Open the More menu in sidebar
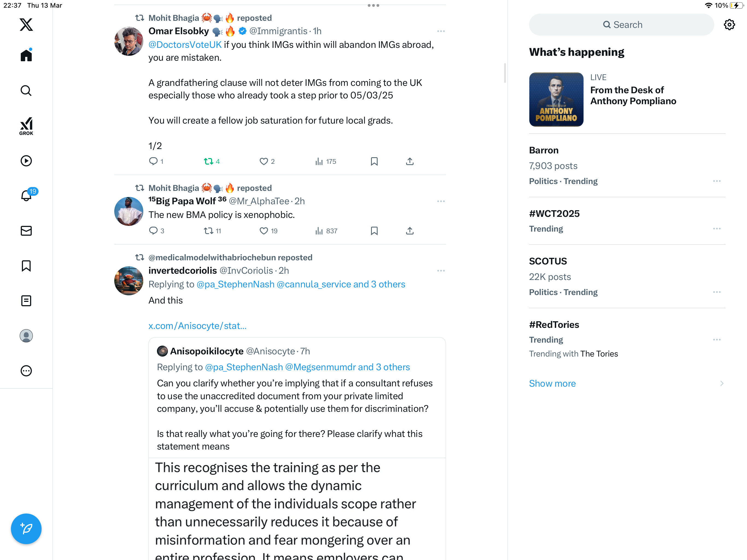The width and height of the screenshot is (747, 560). coord(26,371)
